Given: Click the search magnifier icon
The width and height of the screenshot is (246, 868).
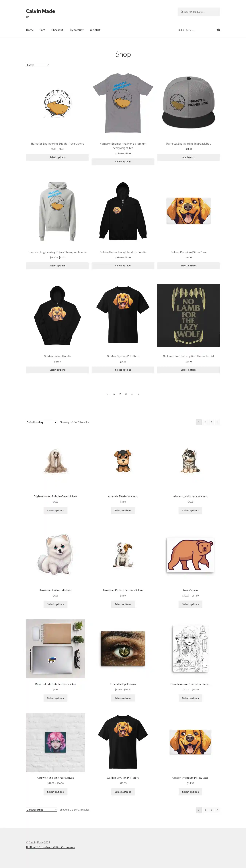Looking at the screenshot, I should pos(182,12).
